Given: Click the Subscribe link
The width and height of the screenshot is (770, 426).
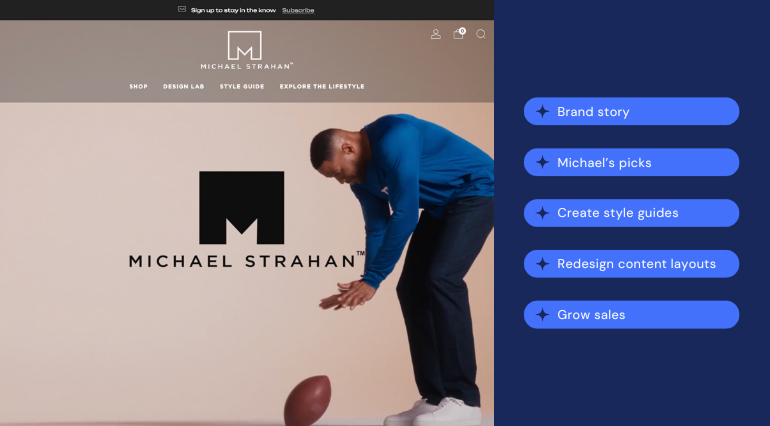Looking at the screenshot, I should pos(298,10).
